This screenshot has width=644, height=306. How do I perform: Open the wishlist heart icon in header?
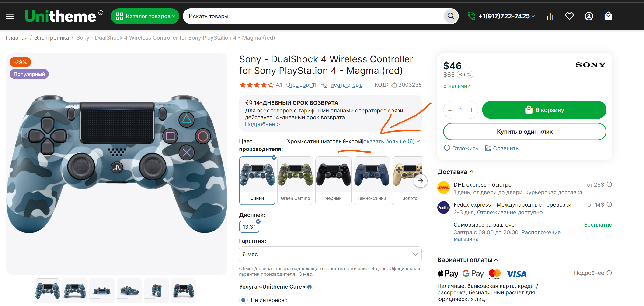[x=569, y=17]
